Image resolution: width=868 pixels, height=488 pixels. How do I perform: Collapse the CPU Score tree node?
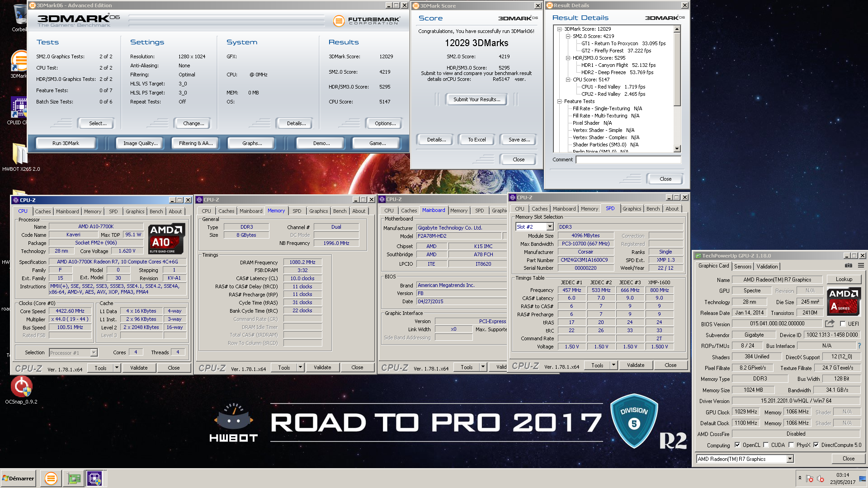tap(568, 80)
